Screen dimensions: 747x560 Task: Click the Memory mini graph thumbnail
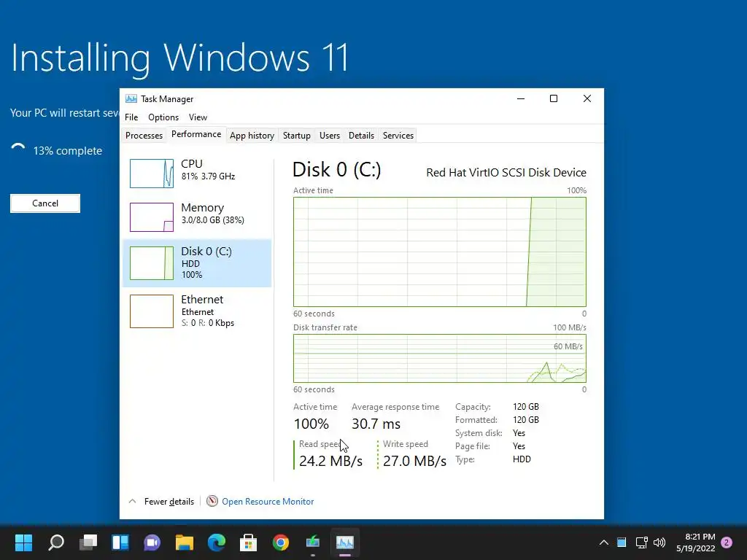coord(152,217)
